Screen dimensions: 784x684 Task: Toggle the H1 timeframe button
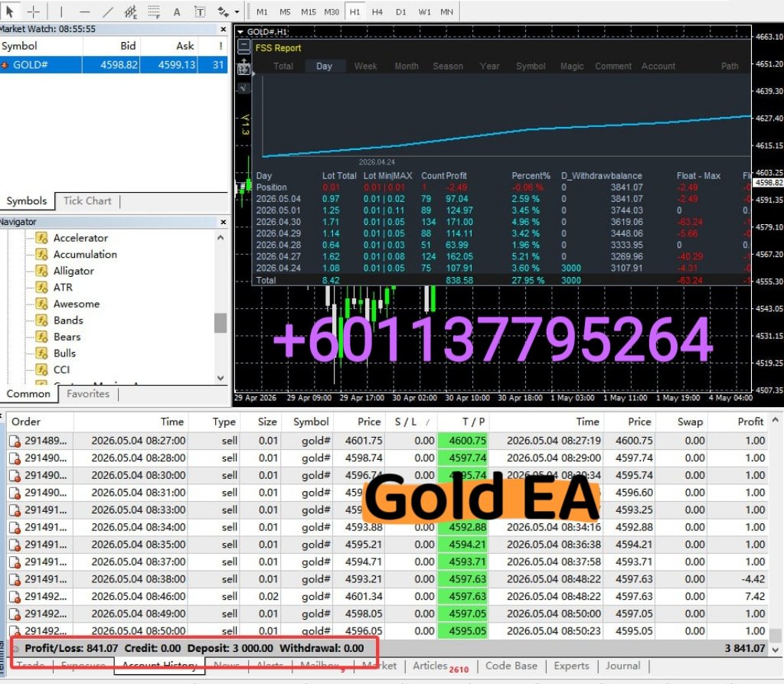(354, 11)
